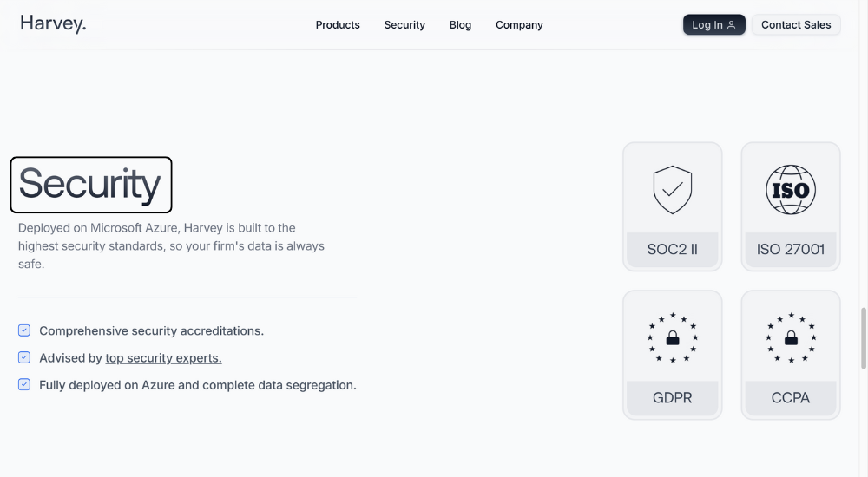868x477 pixels.
Task: Select the SOC2 II label
Action: point(672,250)
